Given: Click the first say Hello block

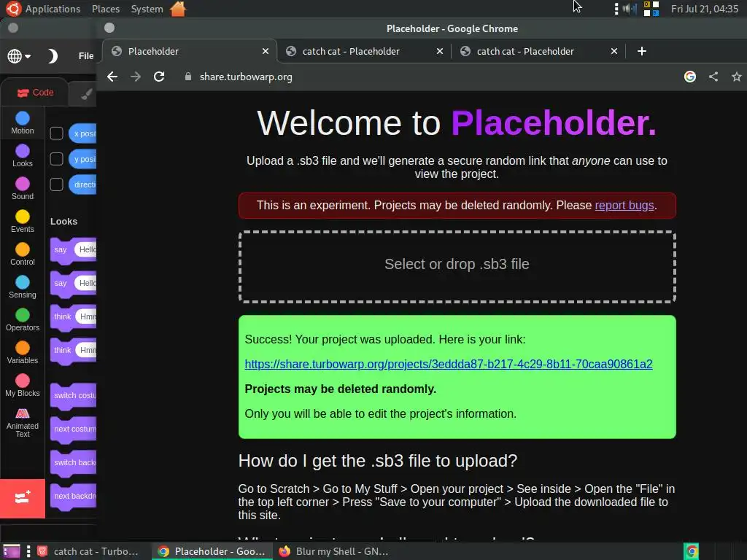Looking at the screenshot, I should click(74, 249).
